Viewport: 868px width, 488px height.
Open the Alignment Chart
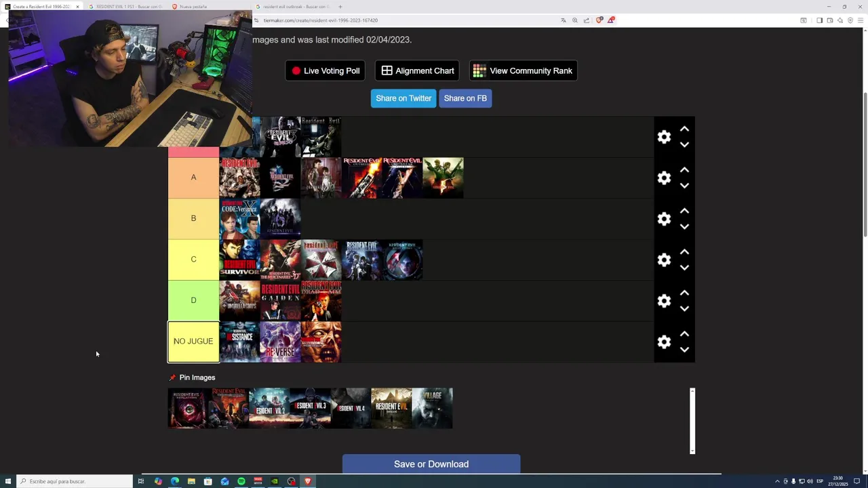click(417, 70)
